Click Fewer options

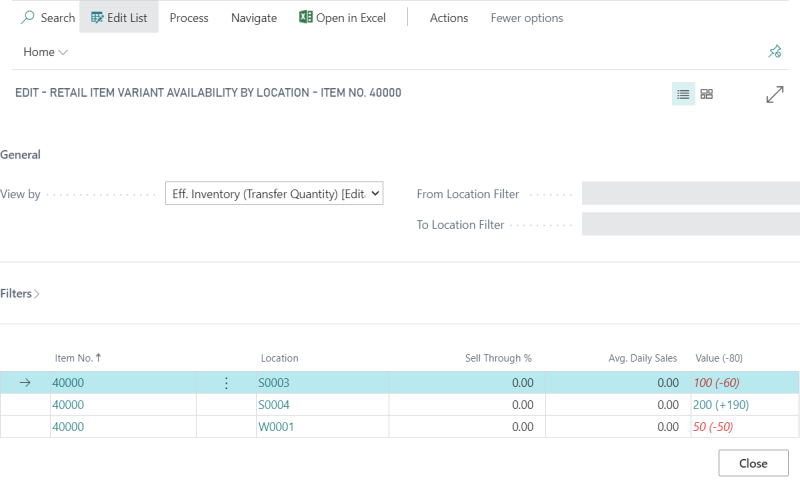[526, 18]
